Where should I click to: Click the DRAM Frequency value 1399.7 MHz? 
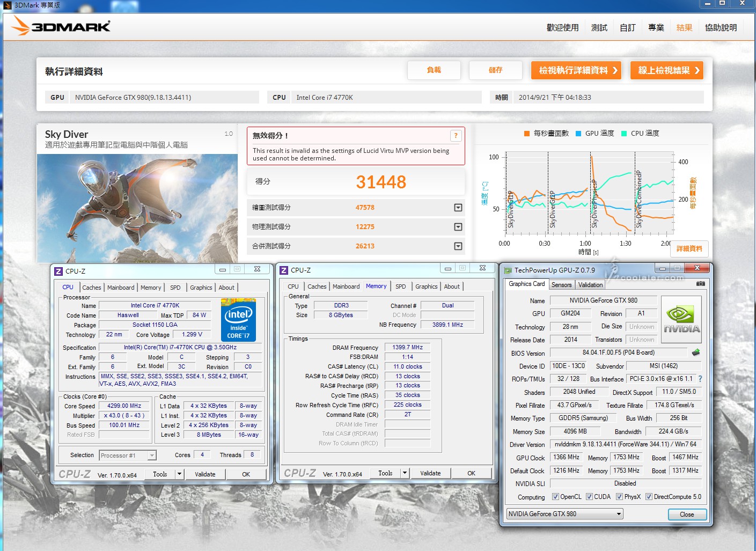pos(407,347)
